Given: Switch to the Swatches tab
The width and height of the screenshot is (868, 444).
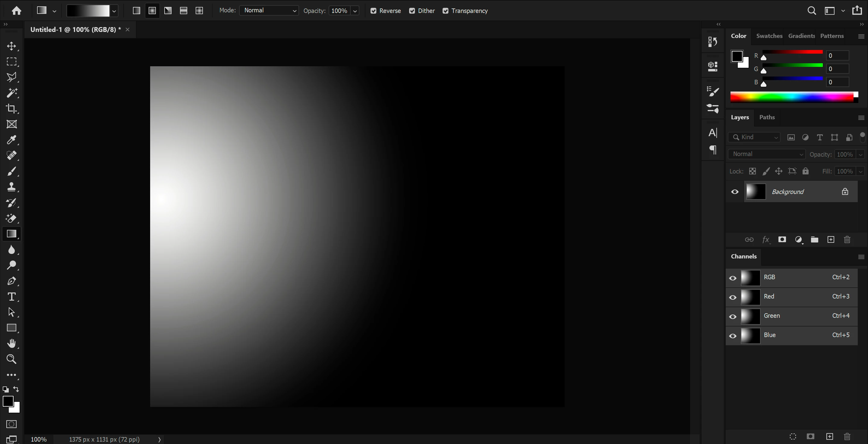Looking at the screenshot, I should point(769,36).
